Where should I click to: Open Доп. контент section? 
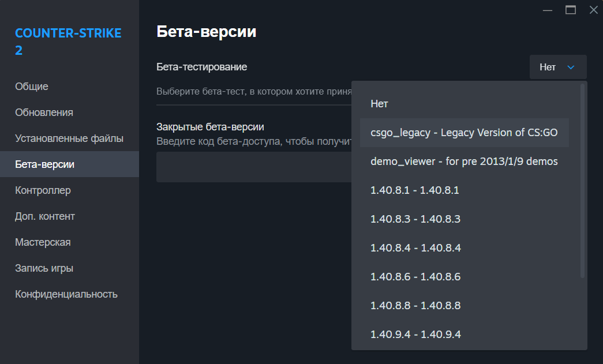coord(45,216)
